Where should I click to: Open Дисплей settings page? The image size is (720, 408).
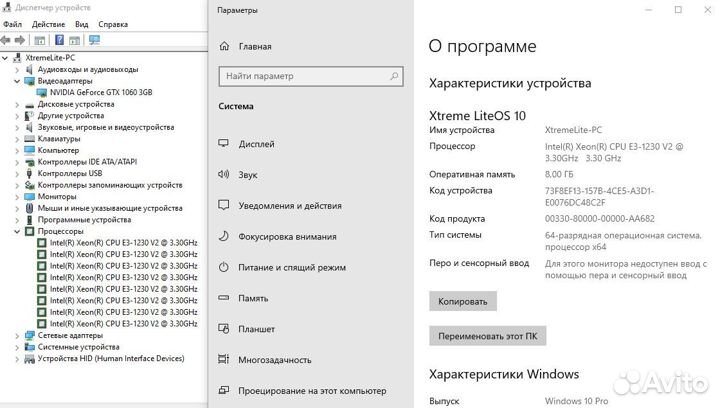tap(256, 144)
